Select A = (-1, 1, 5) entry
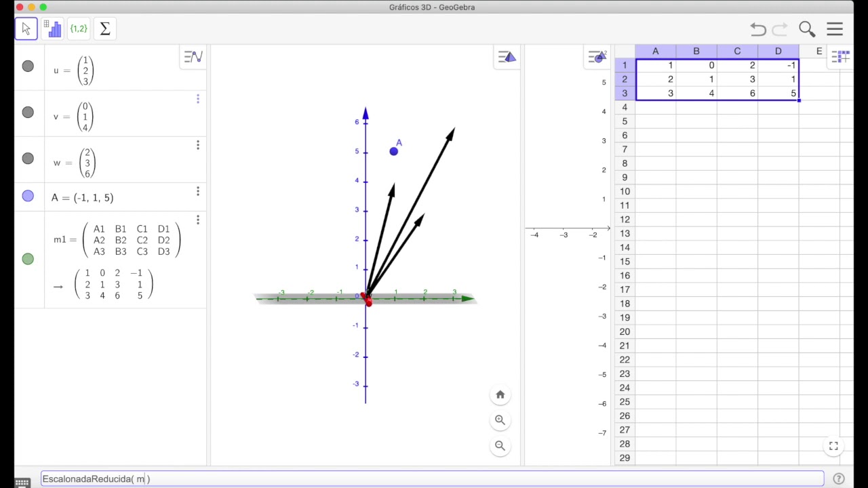Screen dimensions: 868x488 [83, 198]
